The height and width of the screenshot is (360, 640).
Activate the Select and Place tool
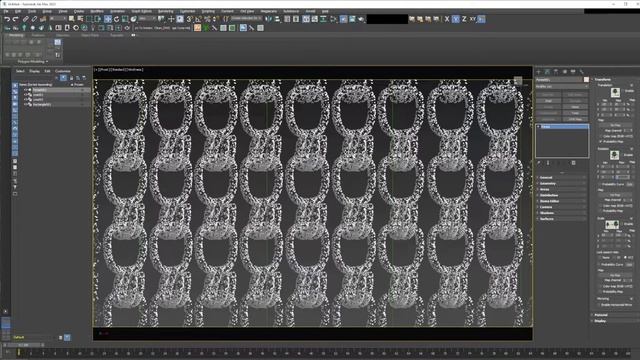click(133, 19)
